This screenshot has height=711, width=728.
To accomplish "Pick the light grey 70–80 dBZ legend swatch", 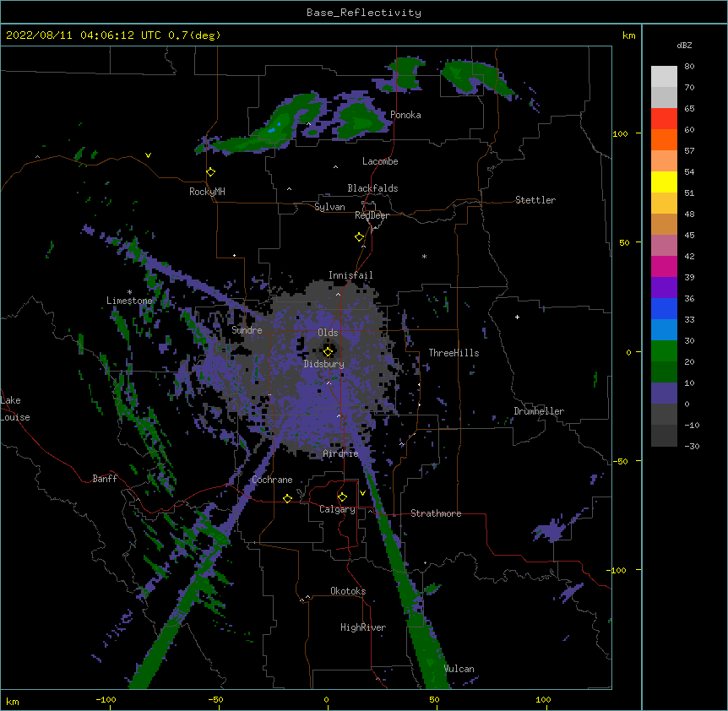I will tap(664, 77).
